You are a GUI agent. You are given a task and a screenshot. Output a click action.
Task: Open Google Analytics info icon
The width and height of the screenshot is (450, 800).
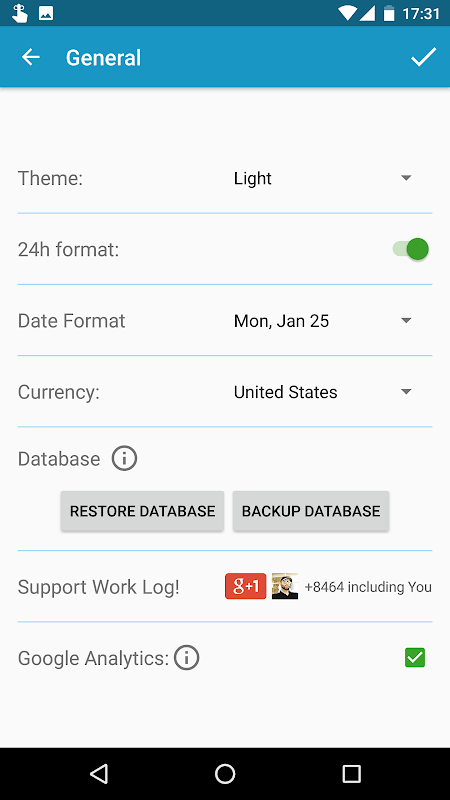[186, 658]
